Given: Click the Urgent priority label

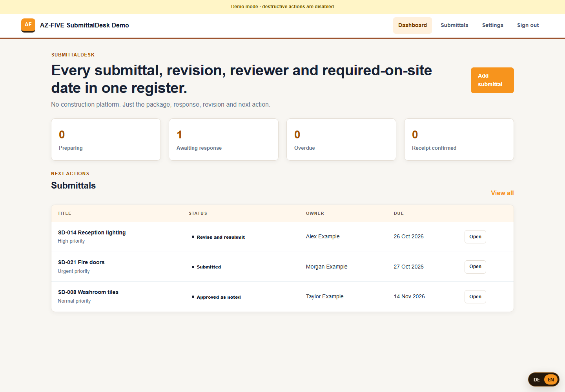Looking at the screenshot, I should coord(74,271).
